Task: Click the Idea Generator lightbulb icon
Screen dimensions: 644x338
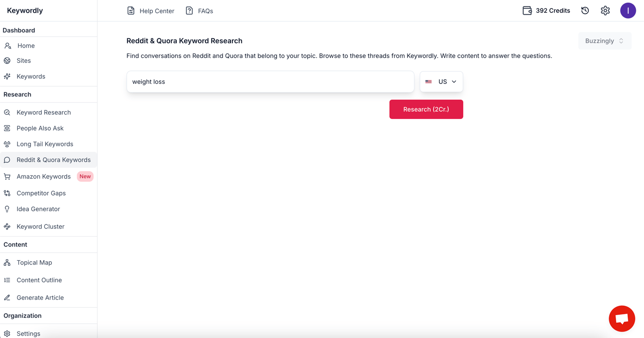Action: pyautogui.click(x=7, y=209)
